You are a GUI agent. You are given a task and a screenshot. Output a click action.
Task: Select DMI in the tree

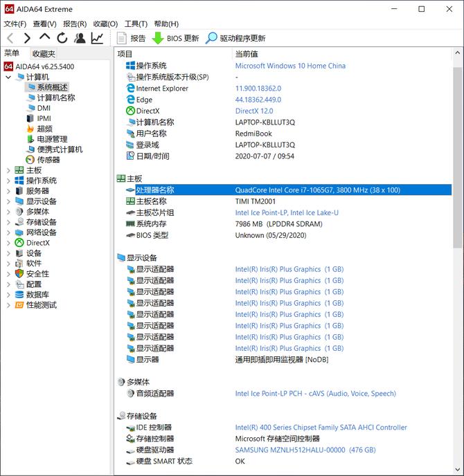[x=39, y=108]
